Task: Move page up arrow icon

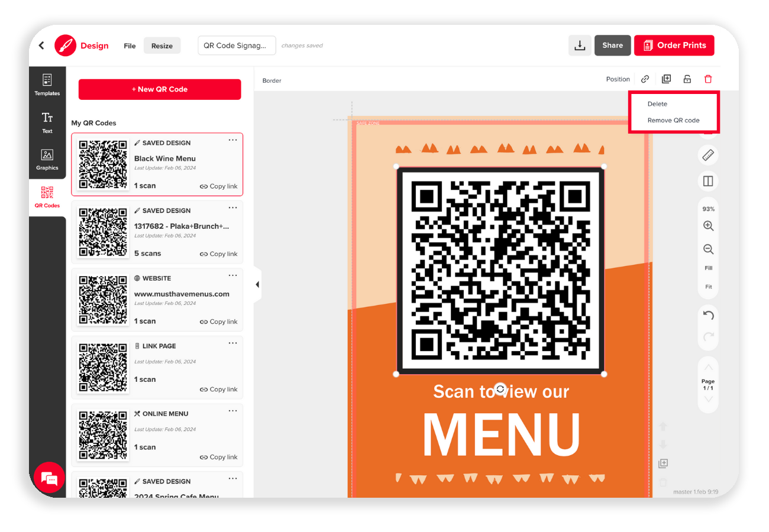Action: coord(663,426)
